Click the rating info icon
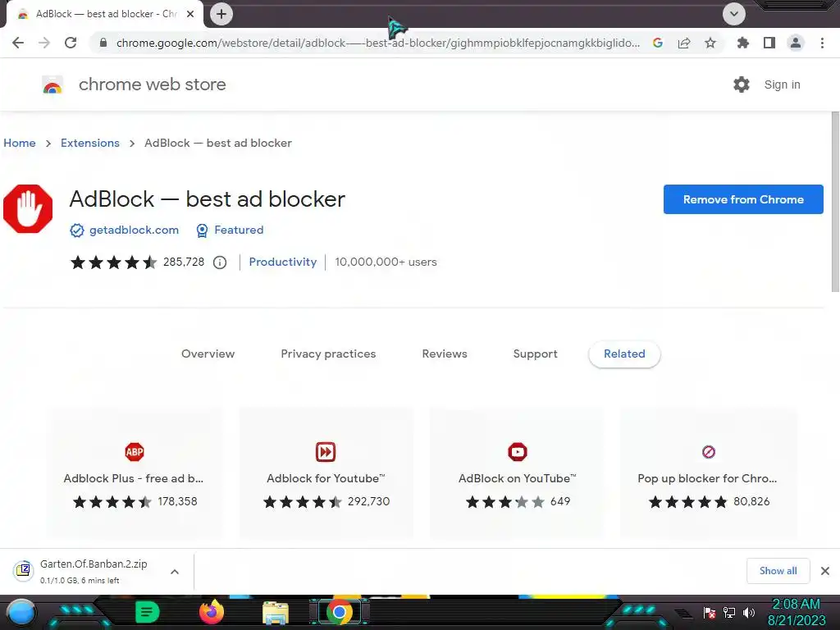Image resolution: width=840 pixels, height=630 pixels. [x=220, y=262]
